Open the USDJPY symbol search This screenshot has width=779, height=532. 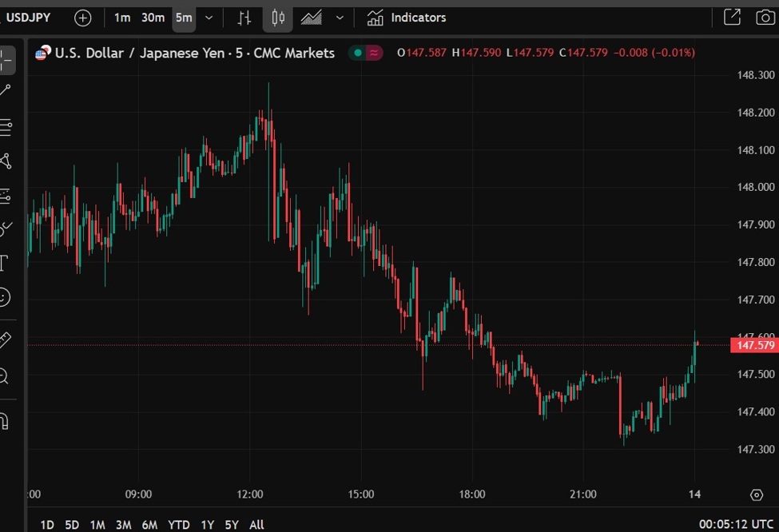(29, 18)
